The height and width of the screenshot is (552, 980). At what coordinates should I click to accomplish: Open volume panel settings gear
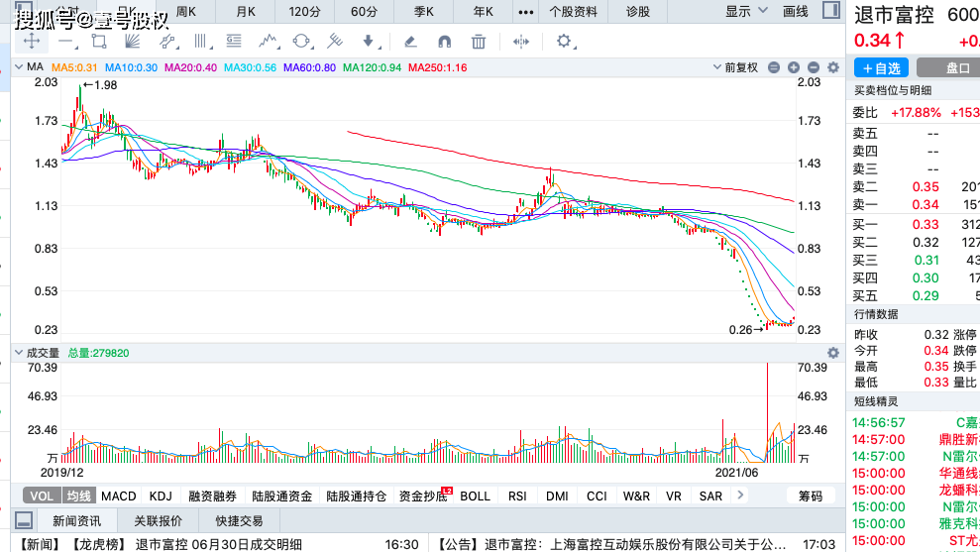click(x=833, y=353)
